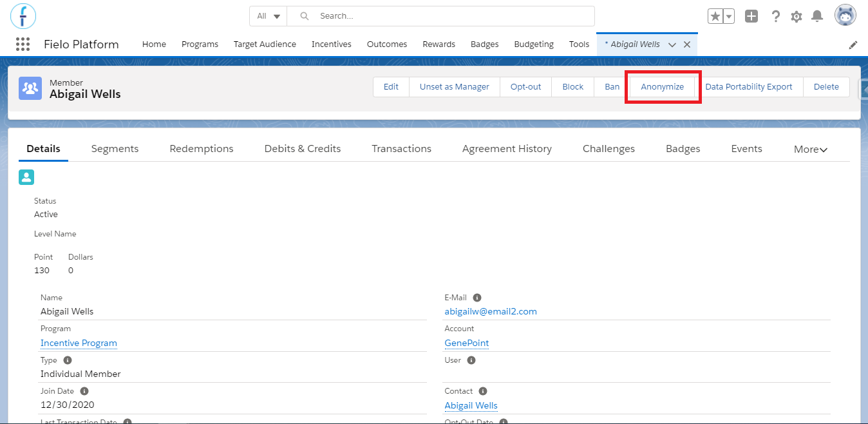Open the Setup gear icon
This screenshot has height=424, width=868.
coord(797,16)
